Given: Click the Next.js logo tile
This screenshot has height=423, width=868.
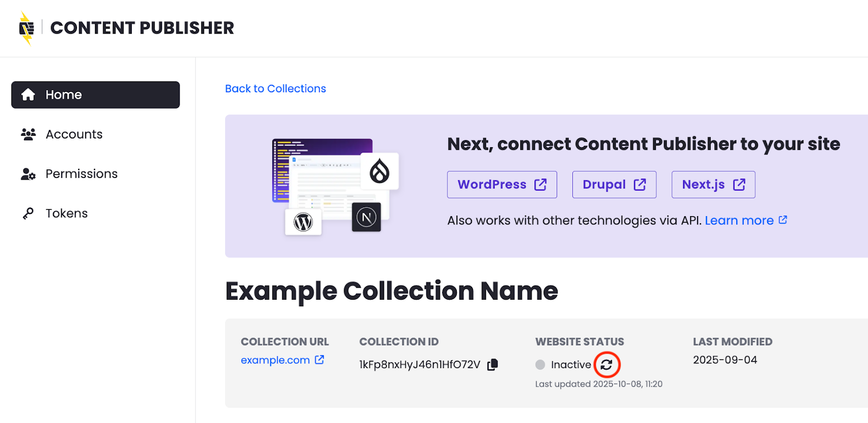Looking at the screenshot, I should tap(366, 217).
